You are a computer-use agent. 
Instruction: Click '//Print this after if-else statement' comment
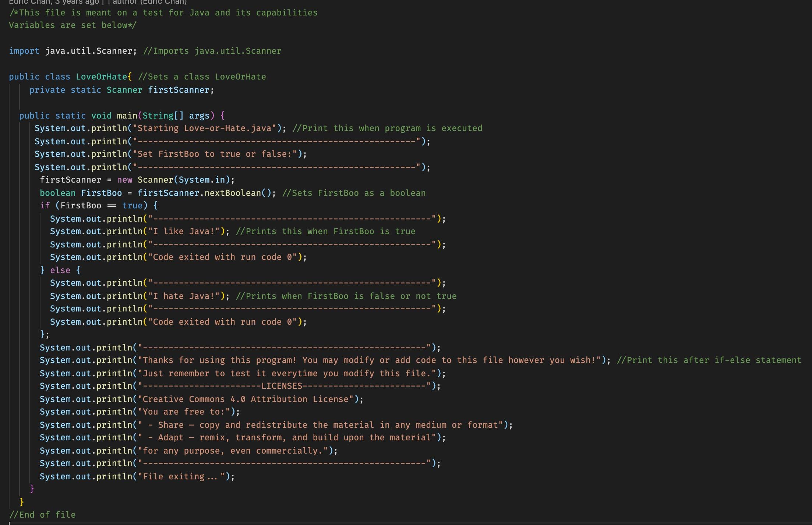click(709, 360)
